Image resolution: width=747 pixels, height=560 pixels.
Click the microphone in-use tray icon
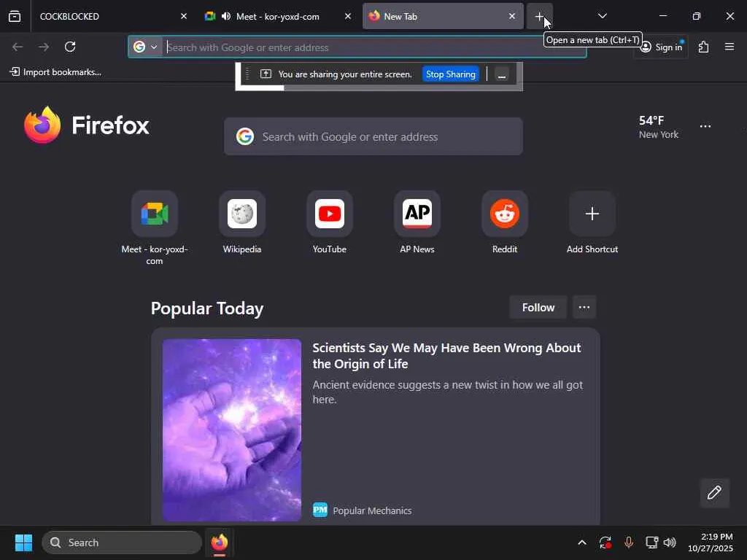pyautogui.click(x=628, y=542)
